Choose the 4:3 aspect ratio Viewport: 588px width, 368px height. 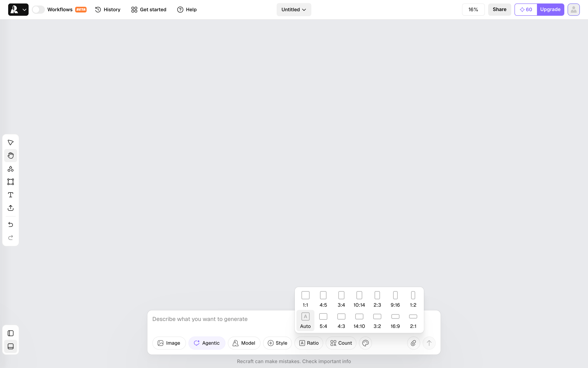tap(341, 320)
